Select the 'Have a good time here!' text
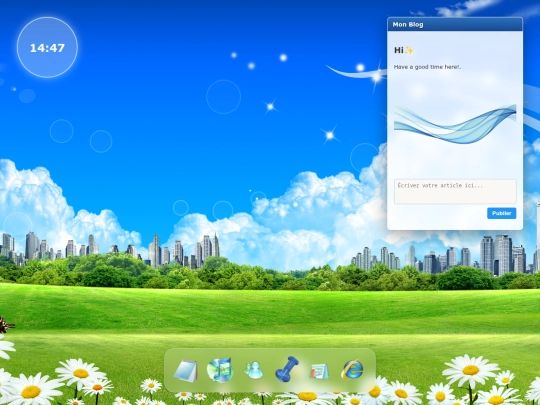The width and height of the screenshot is (540, 405). 427,67
